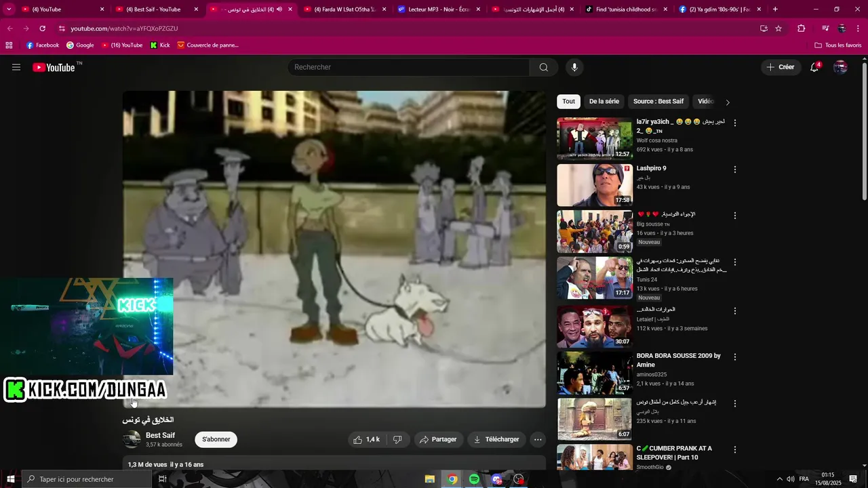Select the De la série chip
Viewport: 868px width, 488px height.
(x=604, y=102)
